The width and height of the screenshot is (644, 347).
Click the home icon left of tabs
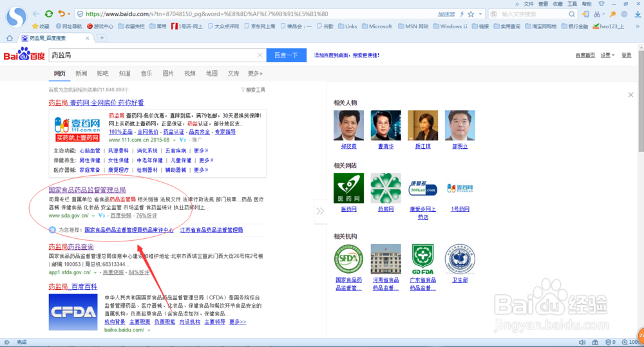10,38
